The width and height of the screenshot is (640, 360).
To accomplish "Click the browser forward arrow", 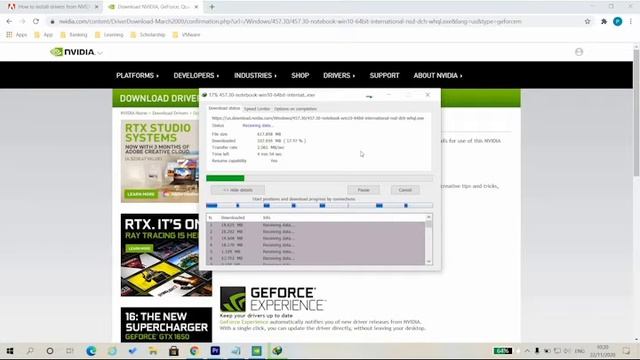I will pyautogui.click(x=22, y=21).
